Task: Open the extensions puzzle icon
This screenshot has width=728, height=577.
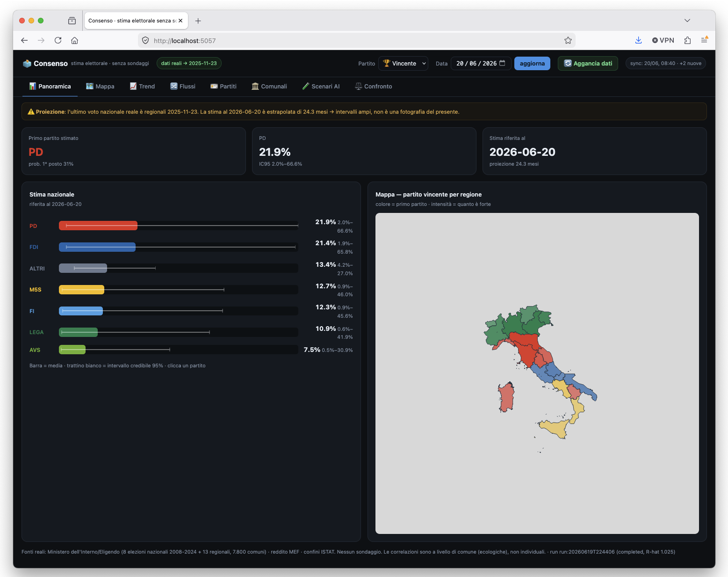Action: pos(687,41)
